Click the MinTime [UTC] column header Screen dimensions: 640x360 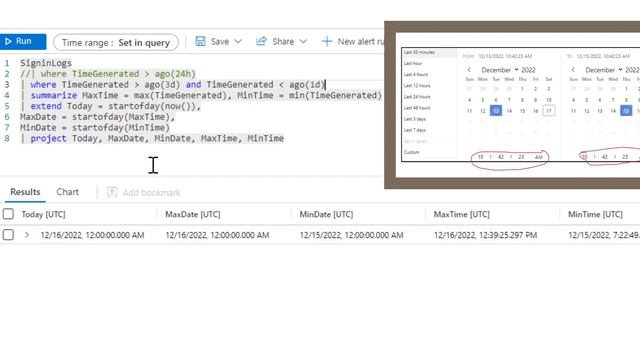point(595,214)
